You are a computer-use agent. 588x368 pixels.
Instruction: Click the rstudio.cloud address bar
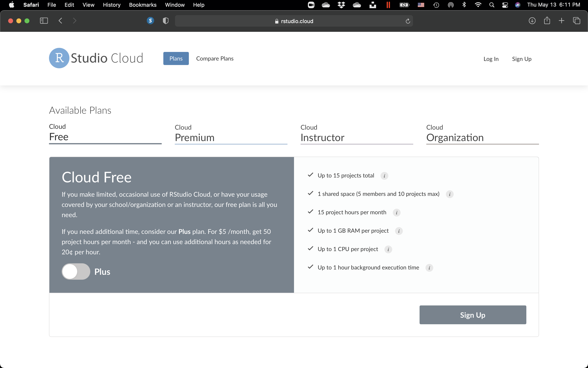point(294,21)
